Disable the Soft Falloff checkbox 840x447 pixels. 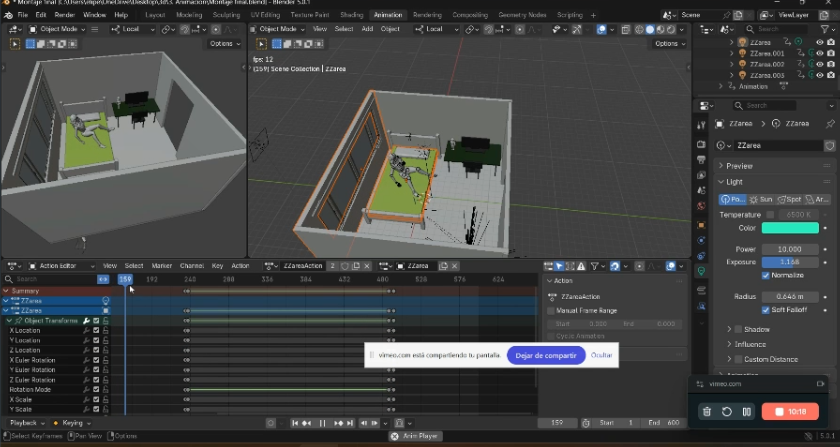tap(766, 309)
